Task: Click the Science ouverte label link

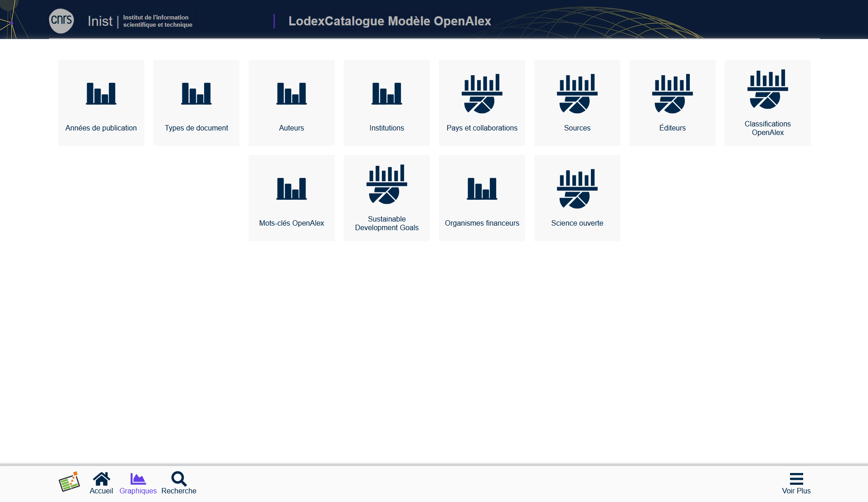Action: point(577,223)
